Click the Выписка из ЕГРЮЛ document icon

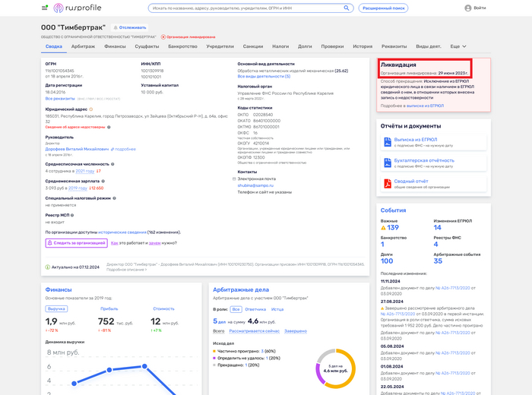pyautogui.click(x=387, y=142)
